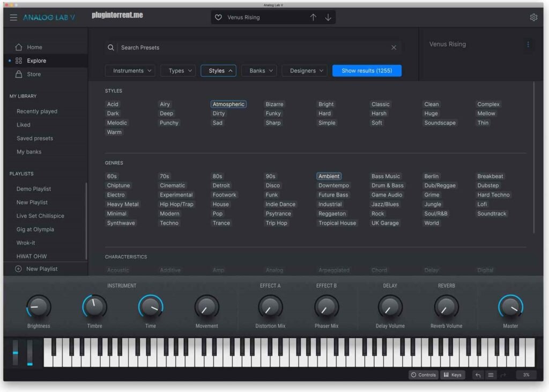The height and width of the screenshot is (392, 549).
Task: Open the Demo Playlist
Action: [x=34, y=189]
